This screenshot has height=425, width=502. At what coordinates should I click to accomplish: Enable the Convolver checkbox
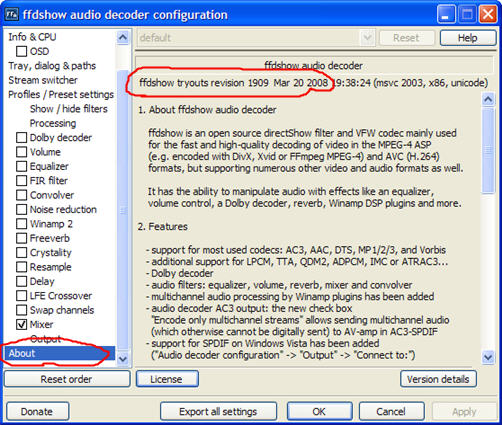tap(22, 195)
